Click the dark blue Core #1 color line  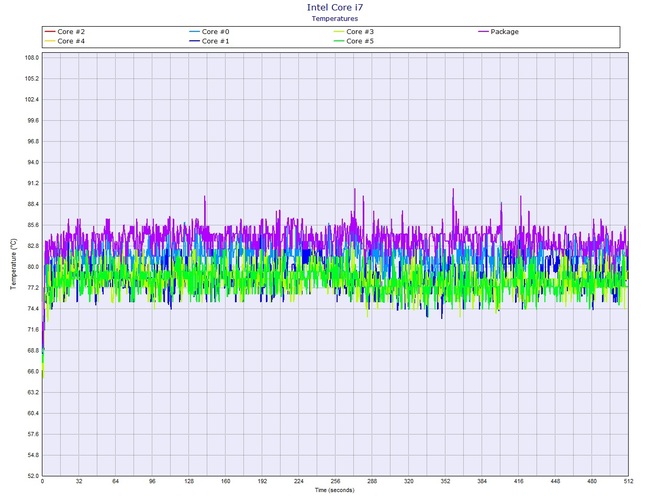click(194, 41)
